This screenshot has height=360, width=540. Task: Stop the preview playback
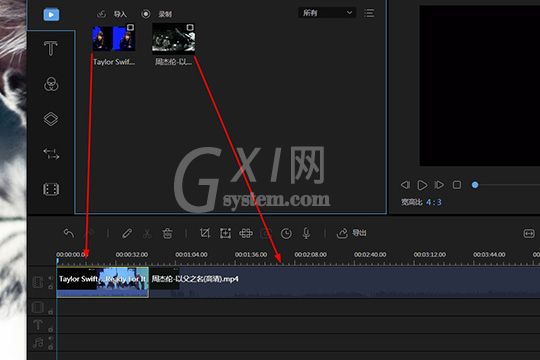pos(457,185)
